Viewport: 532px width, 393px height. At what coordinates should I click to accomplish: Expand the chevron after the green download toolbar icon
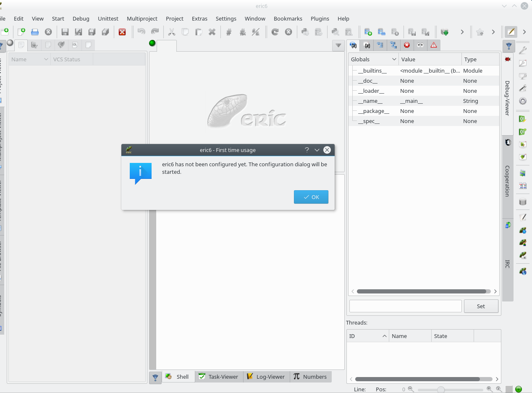(462, 31)
